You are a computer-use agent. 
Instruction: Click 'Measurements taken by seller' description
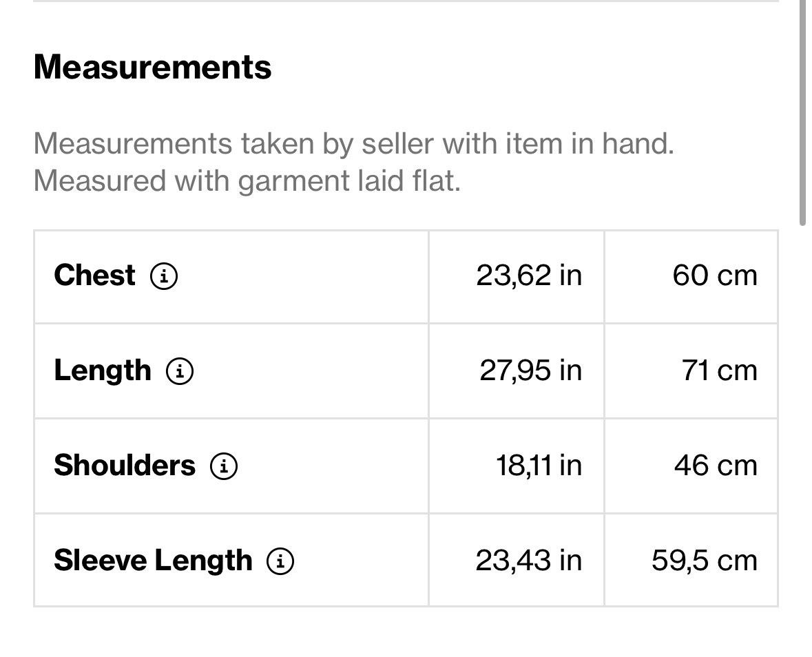pos(354,143)
